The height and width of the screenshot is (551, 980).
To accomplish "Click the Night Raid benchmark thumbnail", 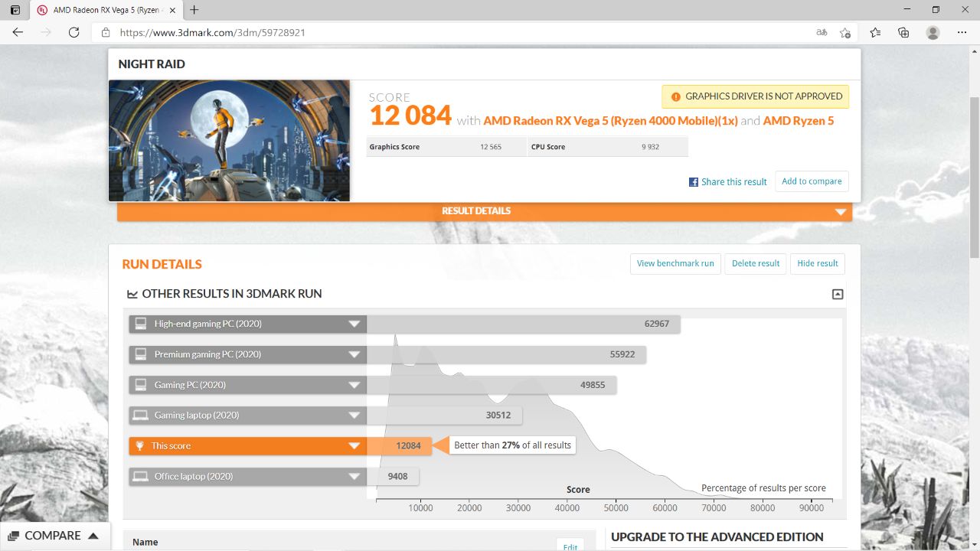I will coord(229,141).
